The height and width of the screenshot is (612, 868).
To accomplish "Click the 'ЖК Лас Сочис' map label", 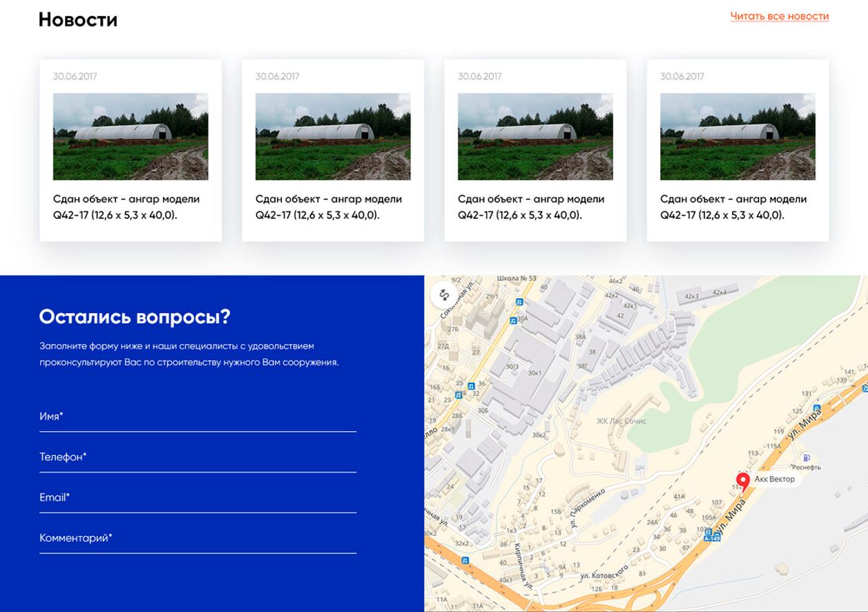I will point(621,421).
